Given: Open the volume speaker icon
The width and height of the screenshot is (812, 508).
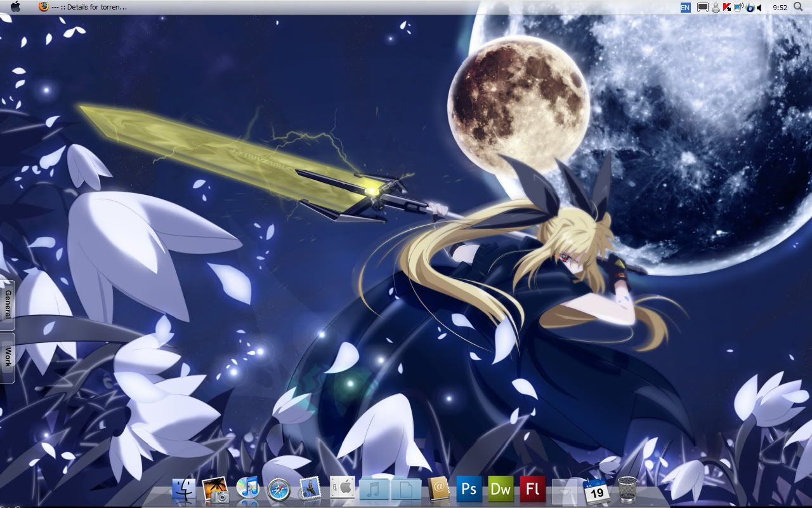Looking at the screenshot, I should pos(759,8).
